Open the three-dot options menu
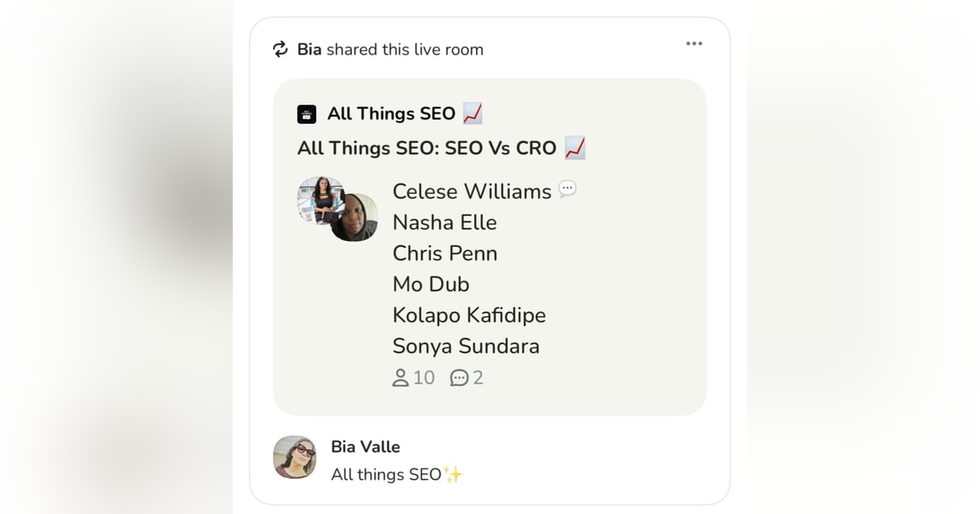Viewport: 980px width, 514px height. [x=693, y=44]
